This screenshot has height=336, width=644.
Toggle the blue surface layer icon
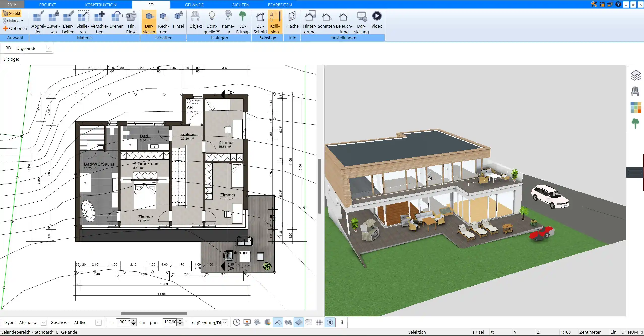tap(299, 322)
